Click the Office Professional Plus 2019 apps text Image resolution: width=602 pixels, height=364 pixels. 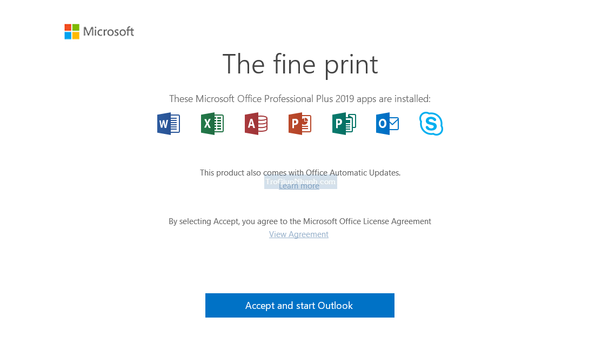pyautogui.click(x=300, y=99)
